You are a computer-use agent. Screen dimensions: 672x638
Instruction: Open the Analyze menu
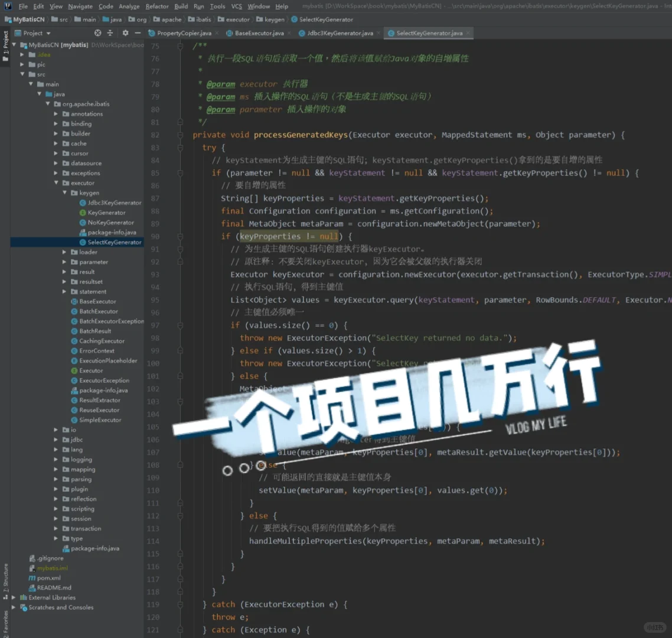click(129, 6)
